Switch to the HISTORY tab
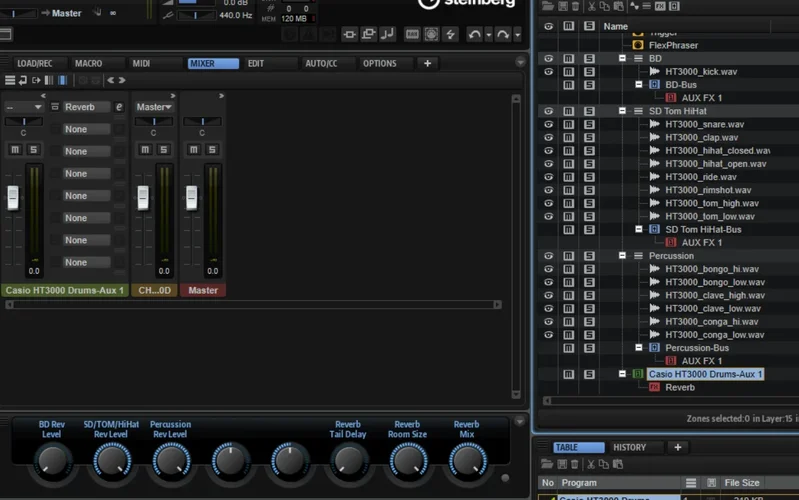Screen dimensions: 799x500 [629, 447]
